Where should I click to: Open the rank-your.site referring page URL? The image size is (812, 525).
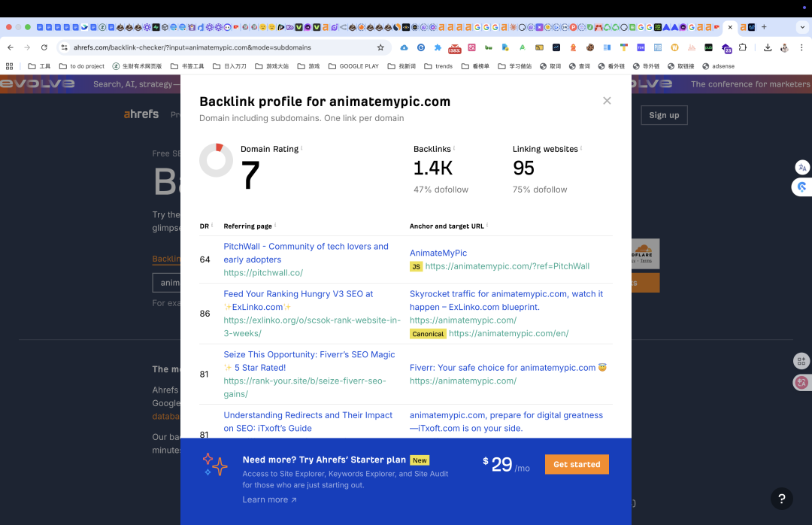pyautogui.click(x=304, y=387)
